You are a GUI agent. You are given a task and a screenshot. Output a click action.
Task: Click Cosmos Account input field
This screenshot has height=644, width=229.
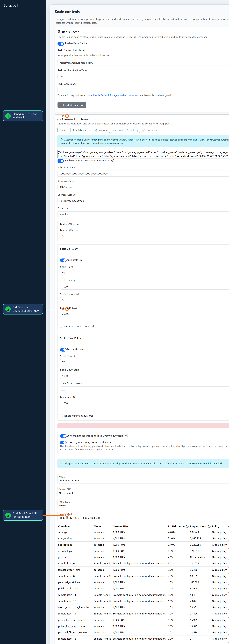(143, 201)
